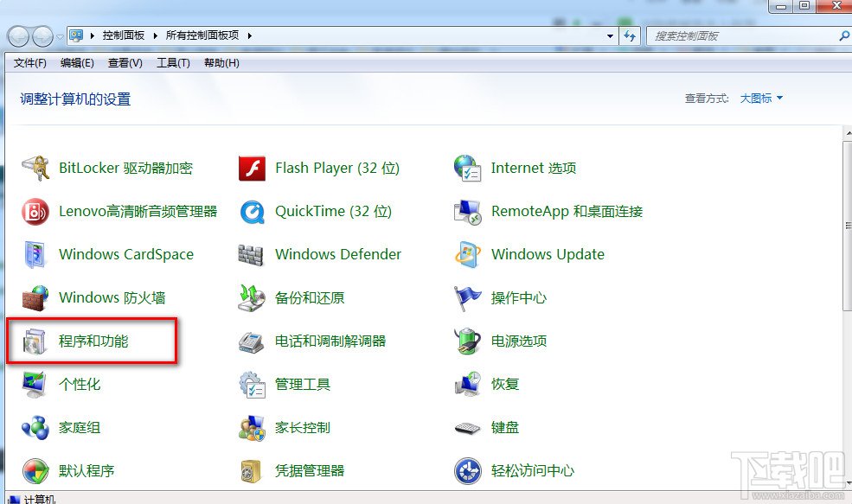Open 凭据管理器 credential manager

[x=311, y=470]
